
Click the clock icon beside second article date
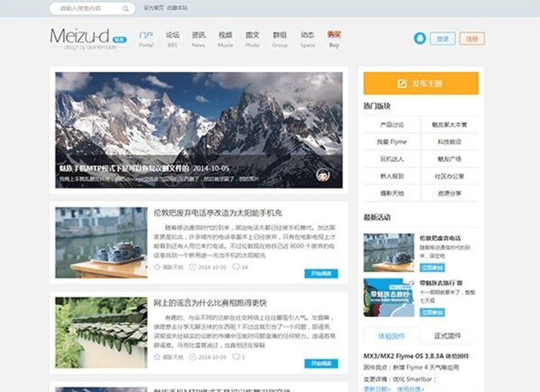[x=192, y=357]
